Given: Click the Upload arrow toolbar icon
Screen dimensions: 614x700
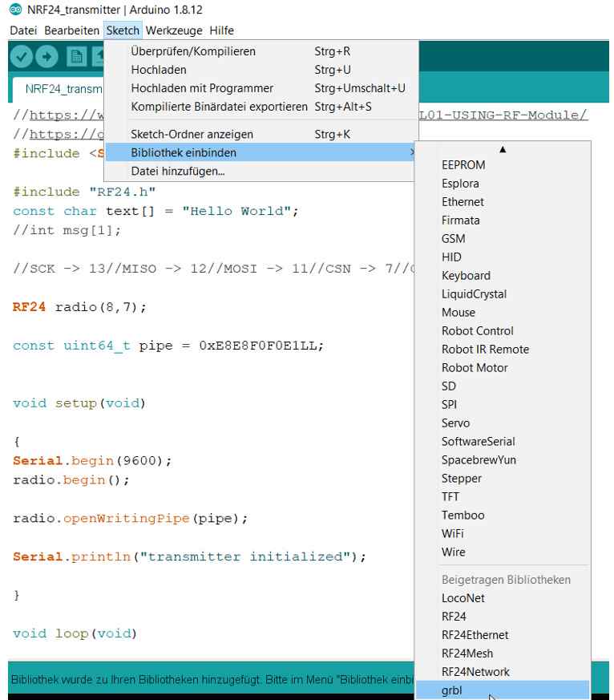Looking at the screenshot, I should 48,58.
